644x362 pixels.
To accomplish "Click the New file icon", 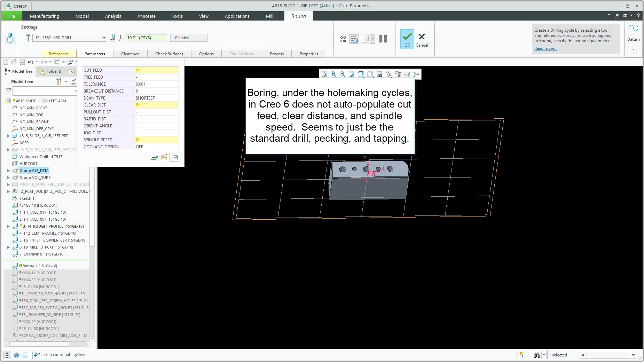I will 6,62.
